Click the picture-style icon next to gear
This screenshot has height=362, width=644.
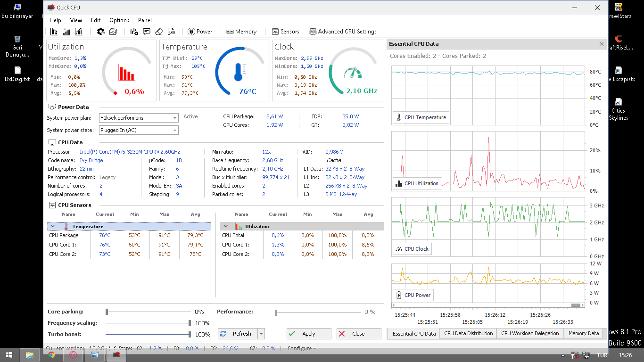coord(113,32)
